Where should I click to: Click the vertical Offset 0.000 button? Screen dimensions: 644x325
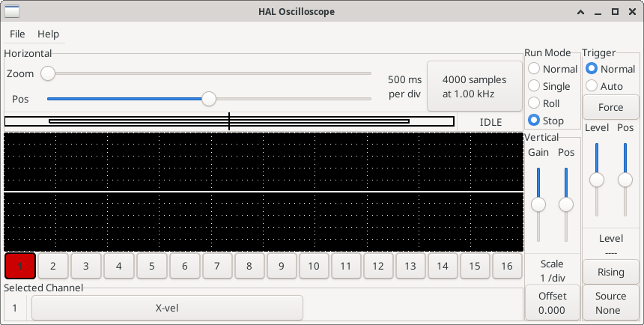[552, 303]
